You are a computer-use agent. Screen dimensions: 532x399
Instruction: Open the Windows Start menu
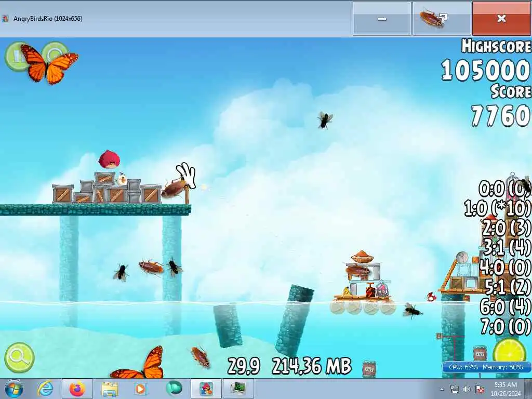click(14, 389)
